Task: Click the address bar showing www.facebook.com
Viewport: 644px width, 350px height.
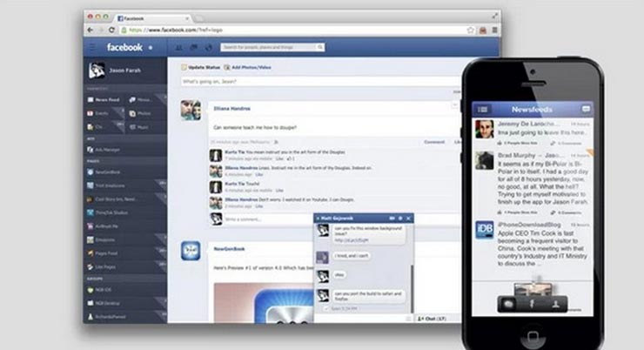Action: pos(293,30)
